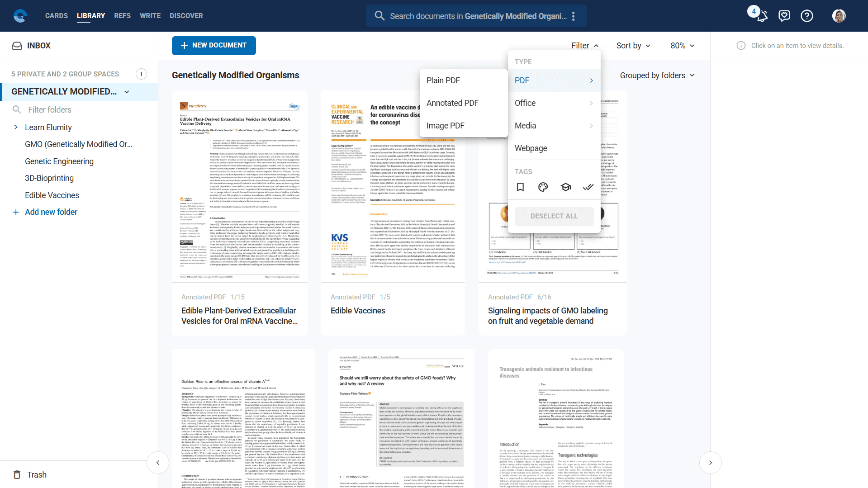
Task: Toggle the bookmark tag filter
Action: (520, 187)
